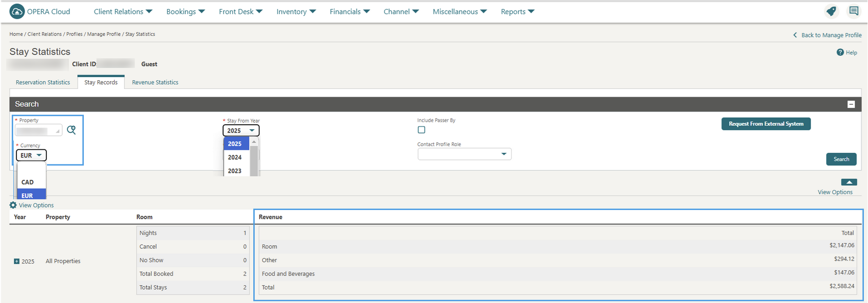Screen dimensions: 868x303
Task: Click the year list scrollbar
Action: (254, 157)
